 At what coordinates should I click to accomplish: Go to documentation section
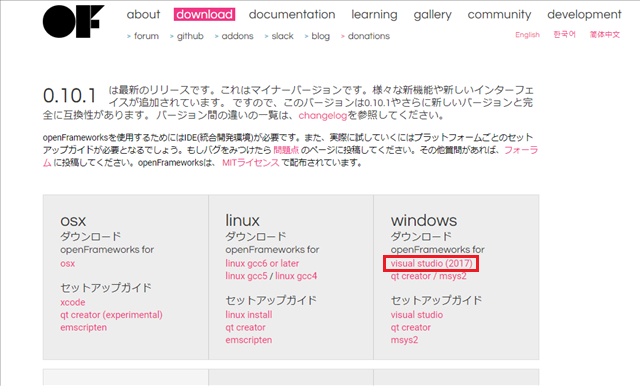click(x=292, y=14)
